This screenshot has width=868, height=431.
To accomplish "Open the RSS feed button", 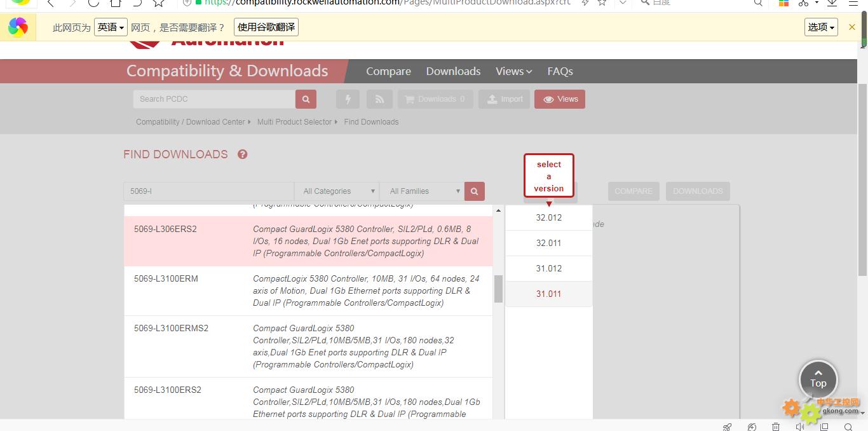I will coord(379,99).
